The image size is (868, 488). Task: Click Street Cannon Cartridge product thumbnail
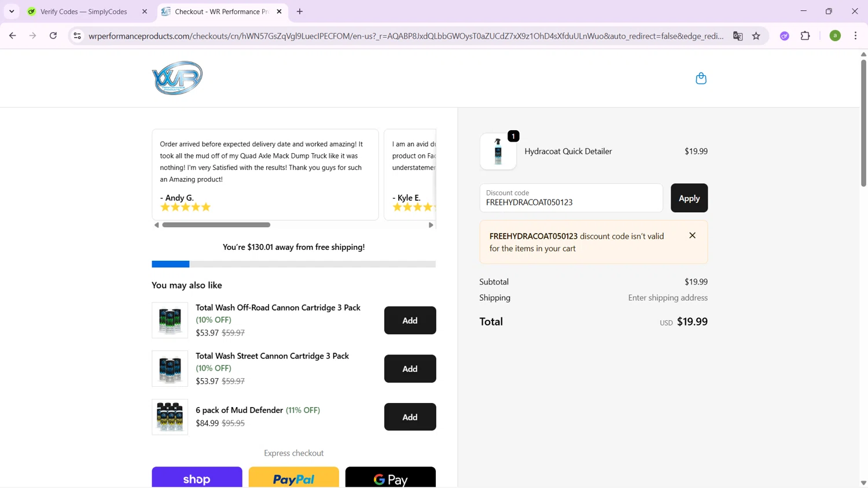click(170, 368)
